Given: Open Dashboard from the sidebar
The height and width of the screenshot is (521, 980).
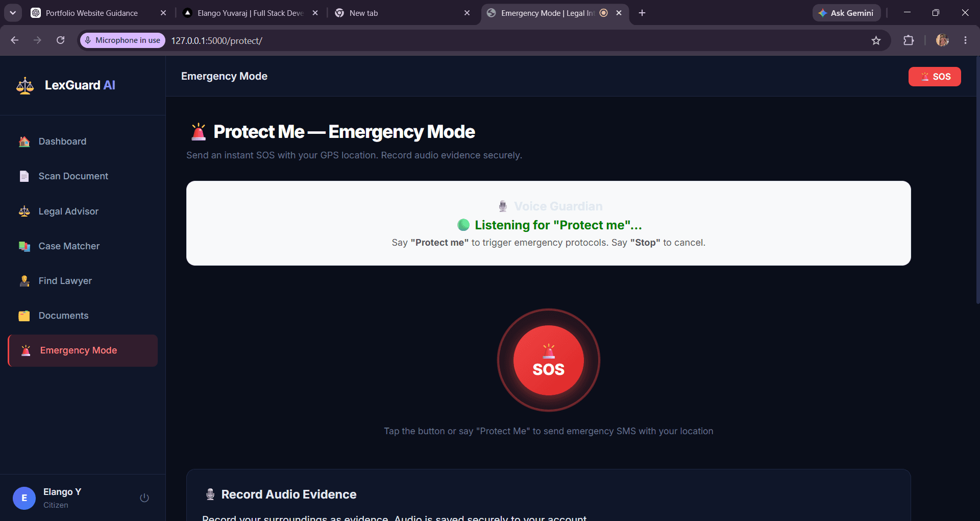Looking at the screenshot, I should coord(83,141).
